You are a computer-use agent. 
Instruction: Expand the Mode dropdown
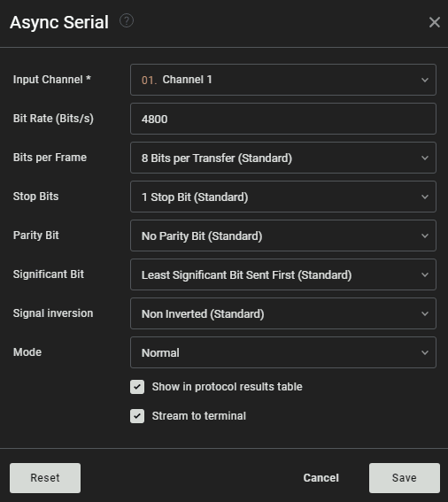coord(283,352)
